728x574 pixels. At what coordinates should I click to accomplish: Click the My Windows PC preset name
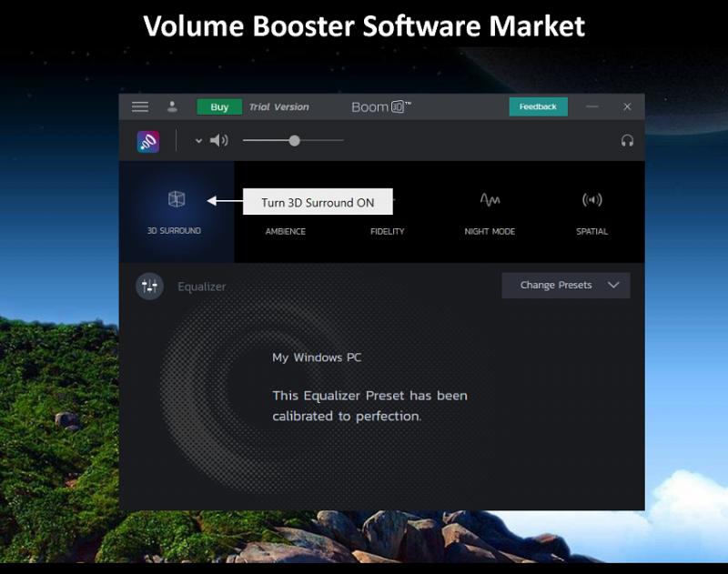coord(317,357)
